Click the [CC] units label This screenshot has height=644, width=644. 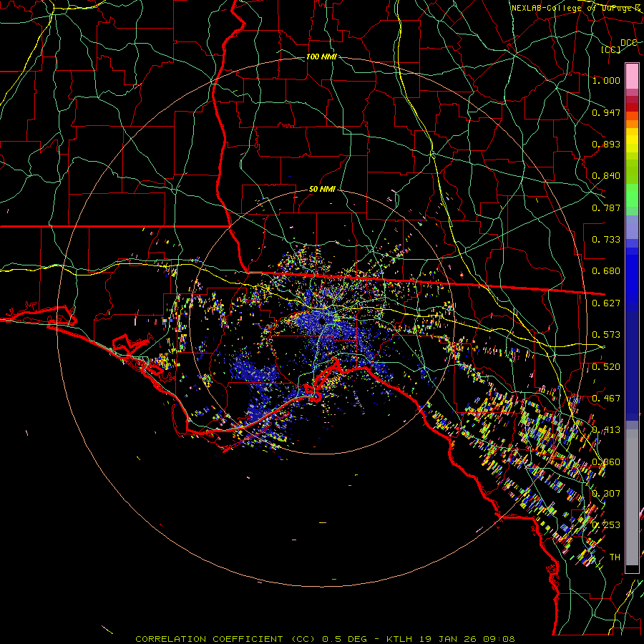(611, 49)
